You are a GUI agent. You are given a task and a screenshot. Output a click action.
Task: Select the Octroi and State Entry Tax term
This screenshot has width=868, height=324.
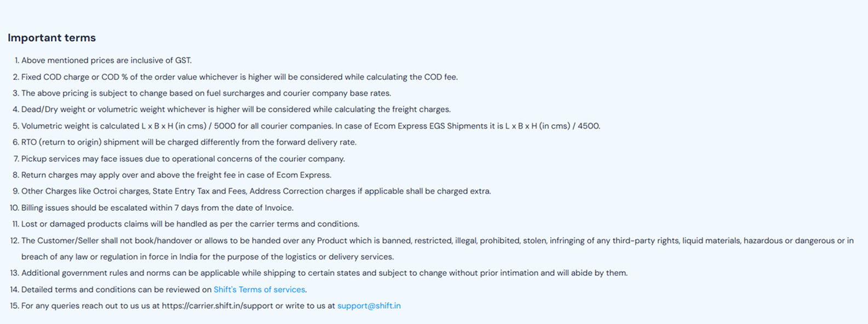point(256,192)
